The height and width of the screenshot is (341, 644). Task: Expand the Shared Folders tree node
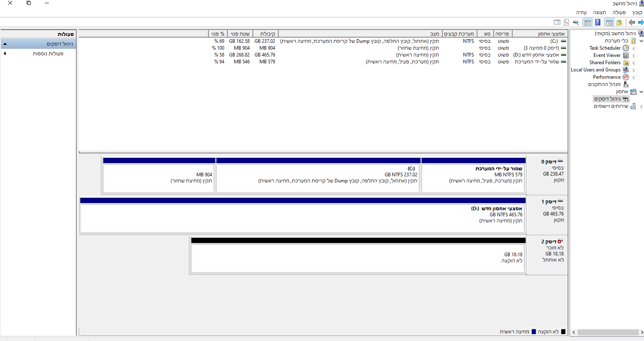pyautogui.click(x=633, y=63)
